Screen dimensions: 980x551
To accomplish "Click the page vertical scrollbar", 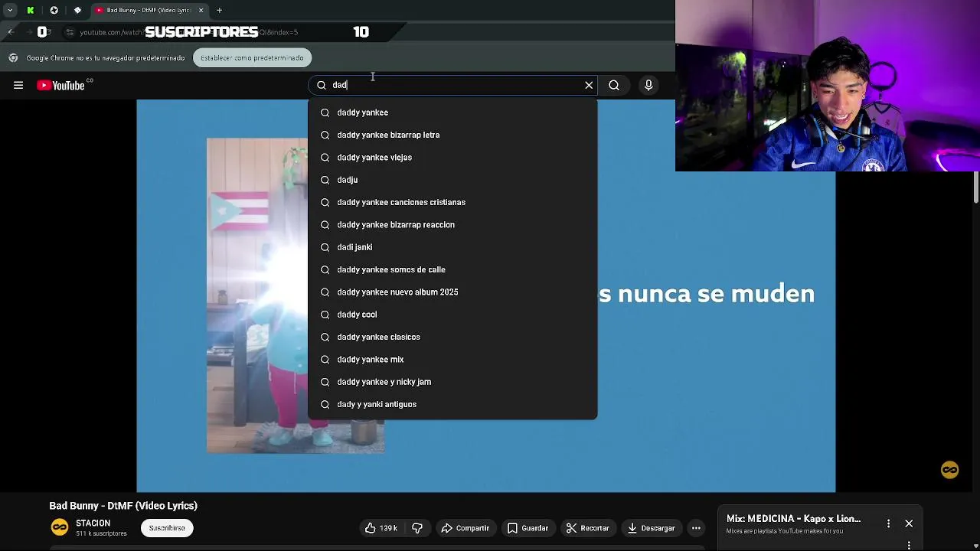I will click(x=976, y=187).
